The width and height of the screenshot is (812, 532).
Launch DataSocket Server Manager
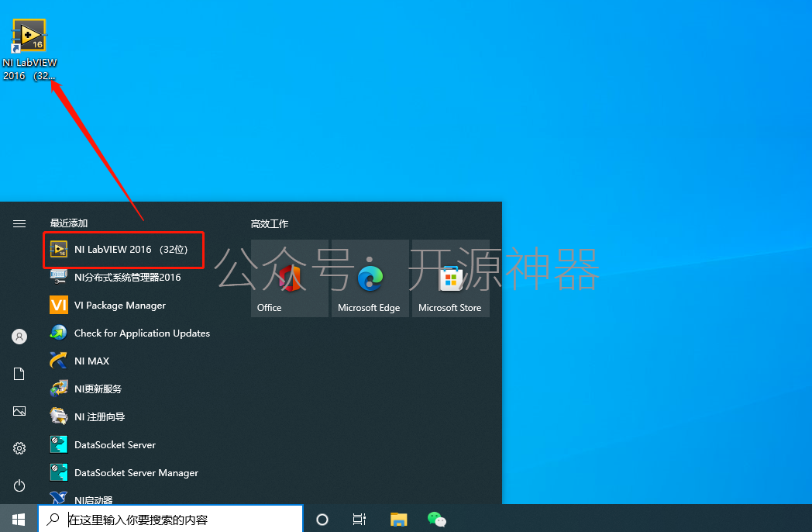pyautogui.click(x=124, y=473)
